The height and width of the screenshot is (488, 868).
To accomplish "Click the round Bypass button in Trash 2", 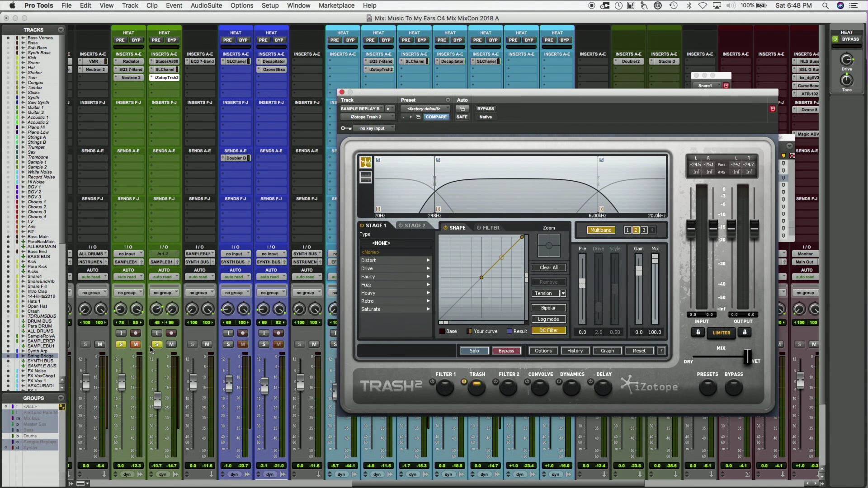I will [733, 387].
